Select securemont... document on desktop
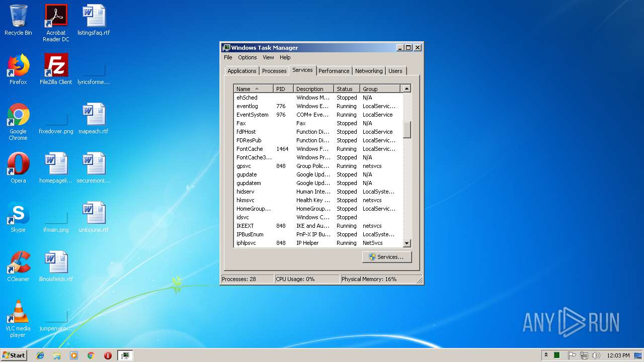This screenshot has width=644, height=362. click(x=94, y=168)
